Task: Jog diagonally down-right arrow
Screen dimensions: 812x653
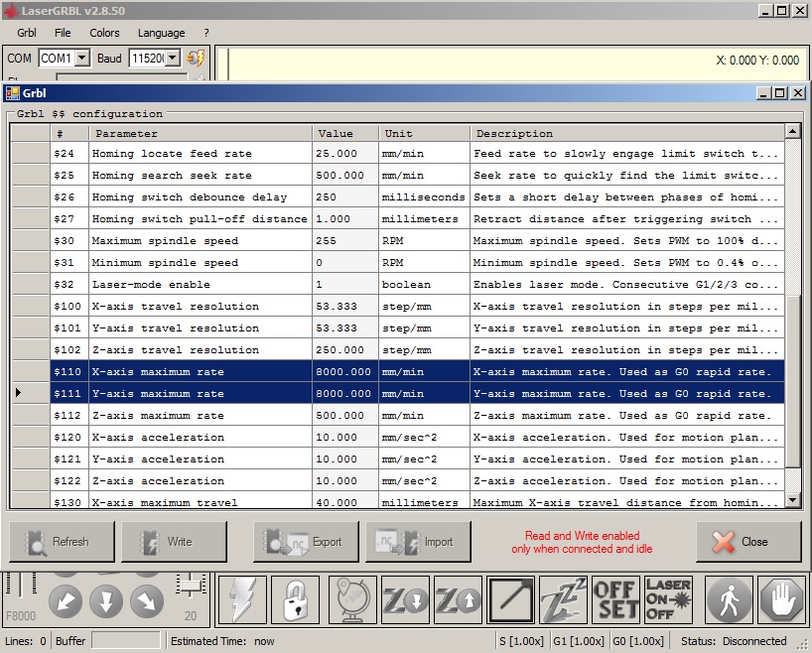Action: tap(147, 601)
